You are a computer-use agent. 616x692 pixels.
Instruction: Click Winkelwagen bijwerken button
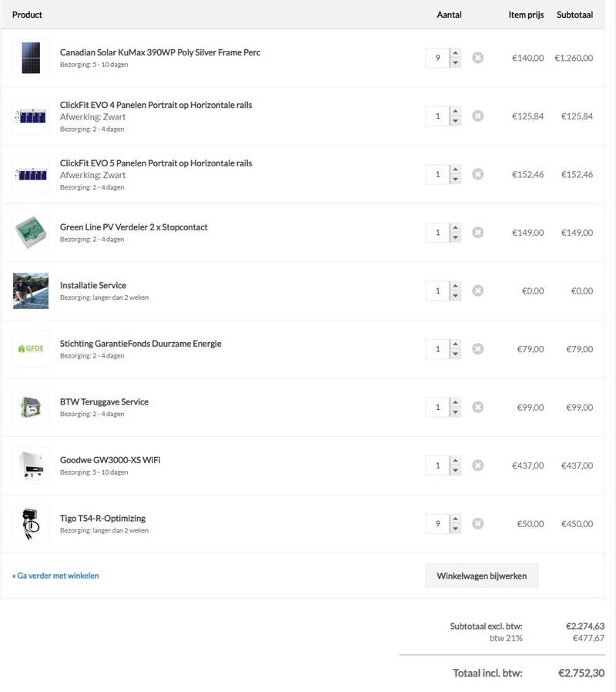[x=481, y=576]
